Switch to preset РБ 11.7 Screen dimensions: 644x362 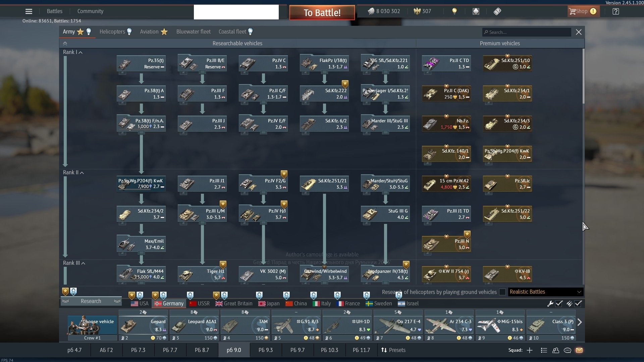tap(361, 350)
